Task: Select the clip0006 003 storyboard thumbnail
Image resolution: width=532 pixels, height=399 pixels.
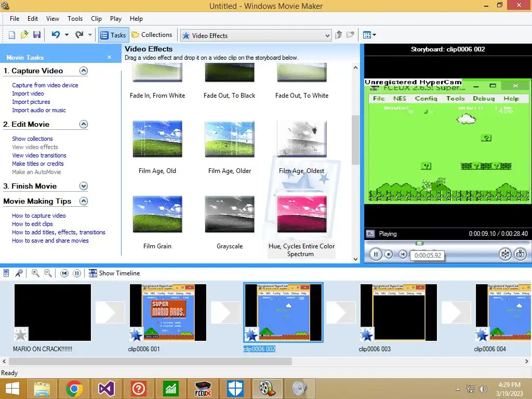Action: tap(398, 312)
